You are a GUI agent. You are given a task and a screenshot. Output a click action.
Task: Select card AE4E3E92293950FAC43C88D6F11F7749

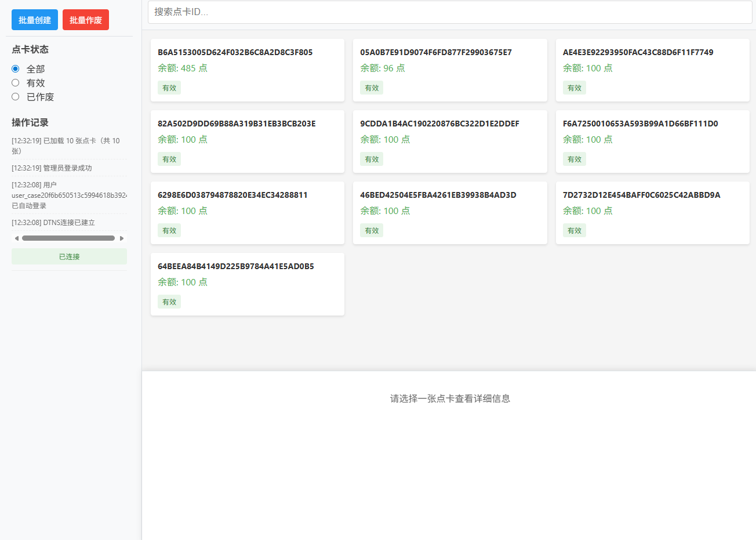[x=652, y=70]
